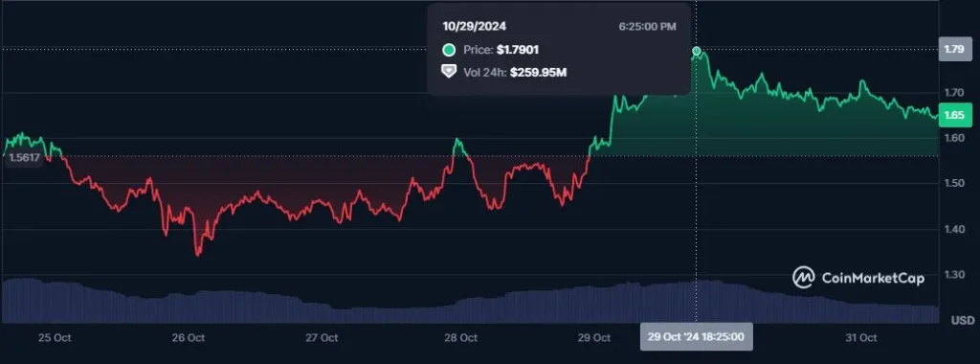Image resolution: width=980 pixels, height=364 pixels.
Task: Click the 26 Oct date on the axis
Action: (x=189, y=338)
